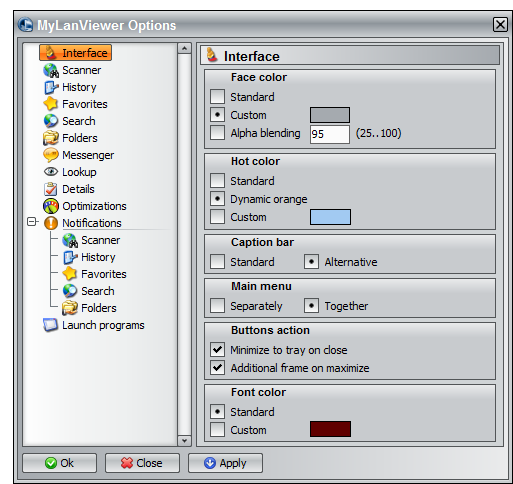This screenshot has height=484, width=513.
Task: Set main menu to Separately
Action: click(217, 306)
